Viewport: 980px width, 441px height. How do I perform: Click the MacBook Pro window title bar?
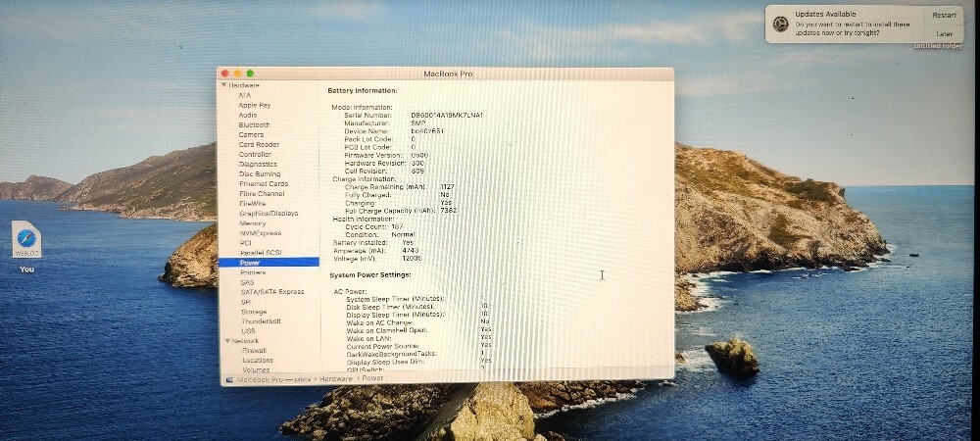[x=447, y=73]
